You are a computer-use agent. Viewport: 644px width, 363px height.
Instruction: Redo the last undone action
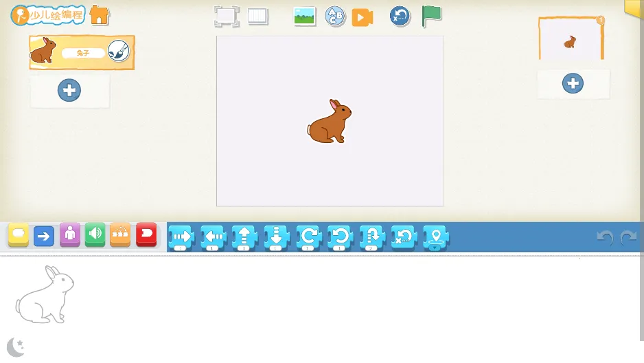click(628, 237)
